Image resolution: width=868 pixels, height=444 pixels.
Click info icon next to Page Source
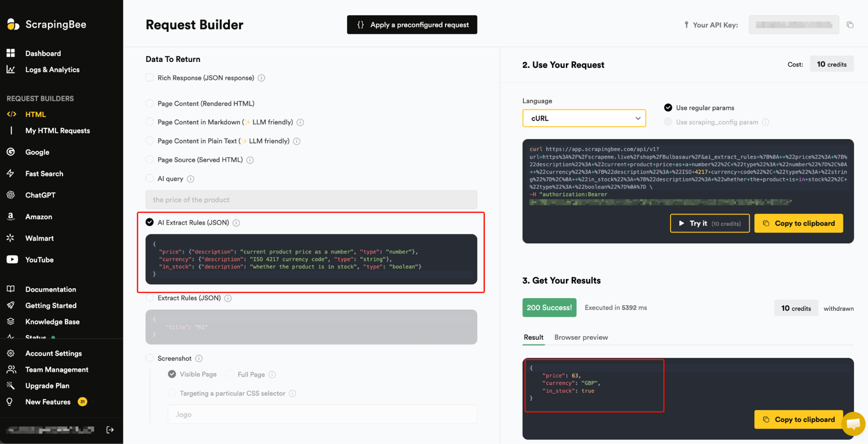(x=250, y=160)
